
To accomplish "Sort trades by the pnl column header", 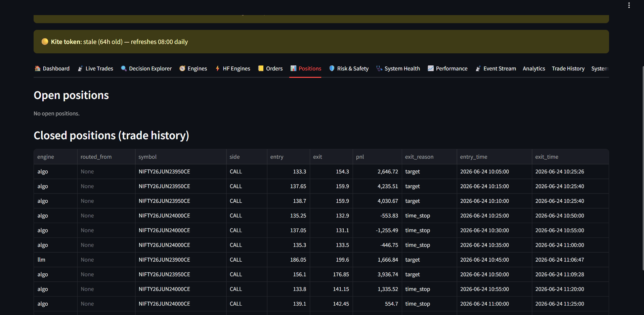I will [x=377, y=157].
